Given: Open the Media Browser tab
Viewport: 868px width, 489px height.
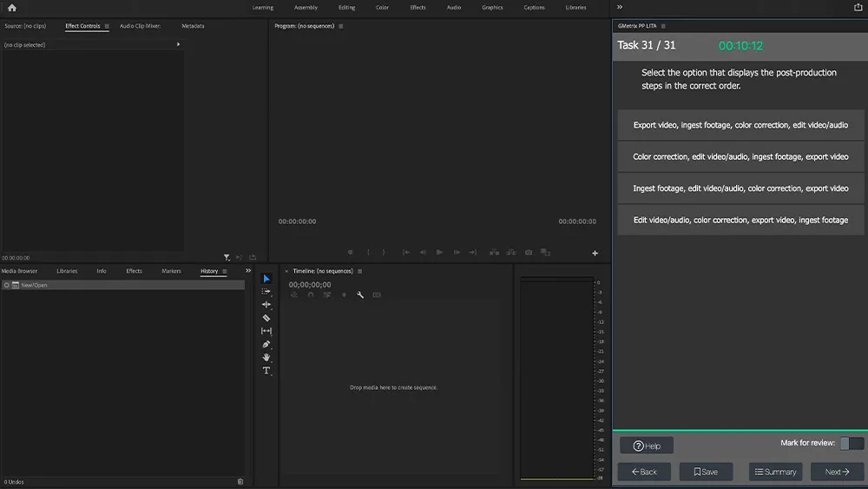Looking at the screenshot, I should (x=19, y=271).
